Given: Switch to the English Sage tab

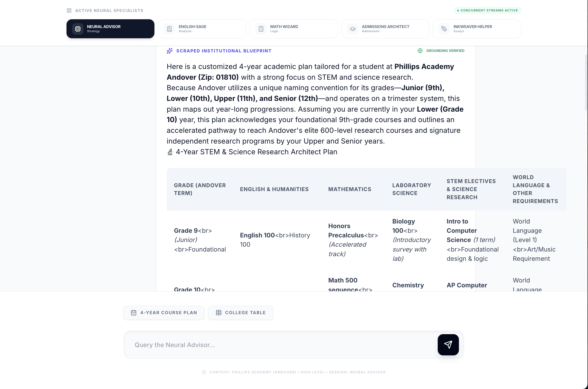Looking at the screenshot, I should [x=202, y=29].
